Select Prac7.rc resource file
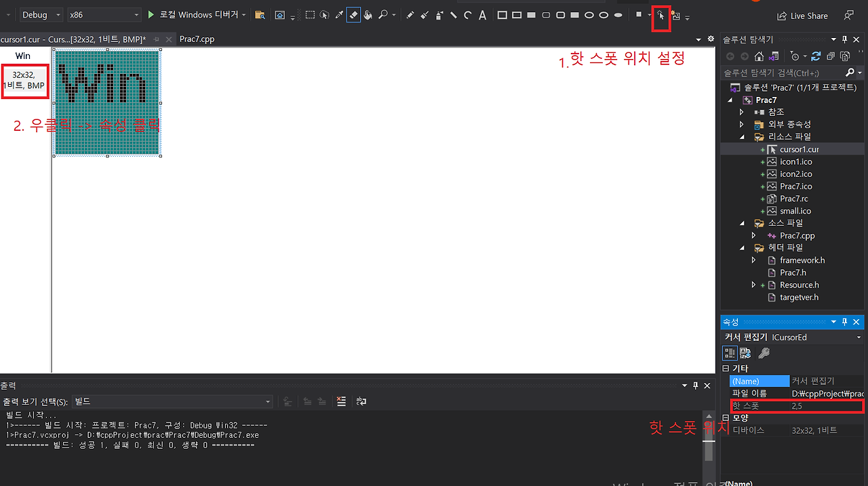The width and height of the screenshot is (868, 486). [x=793, y=199]
